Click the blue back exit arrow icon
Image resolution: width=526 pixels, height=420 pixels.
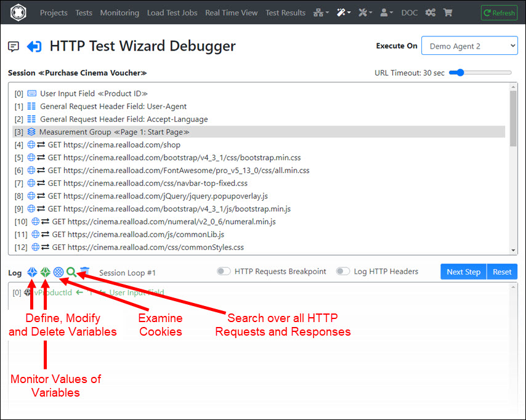pyautogui.click(x=34, y=46)
